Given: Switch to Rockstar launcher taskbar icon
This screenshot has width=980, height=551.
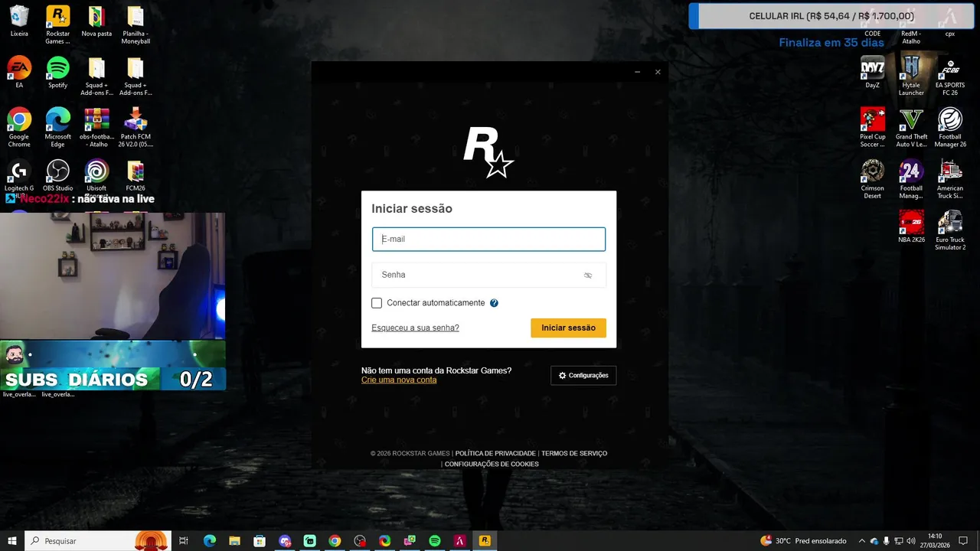Looking at the screenshot, I should click(x=485, y=541).
